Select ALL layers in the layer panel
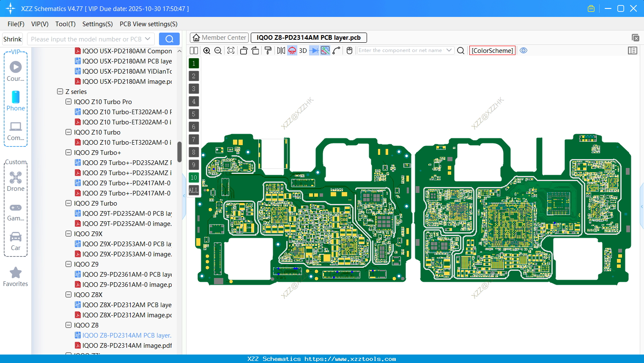Screen dimensions: 644x363 coord(194,190)
